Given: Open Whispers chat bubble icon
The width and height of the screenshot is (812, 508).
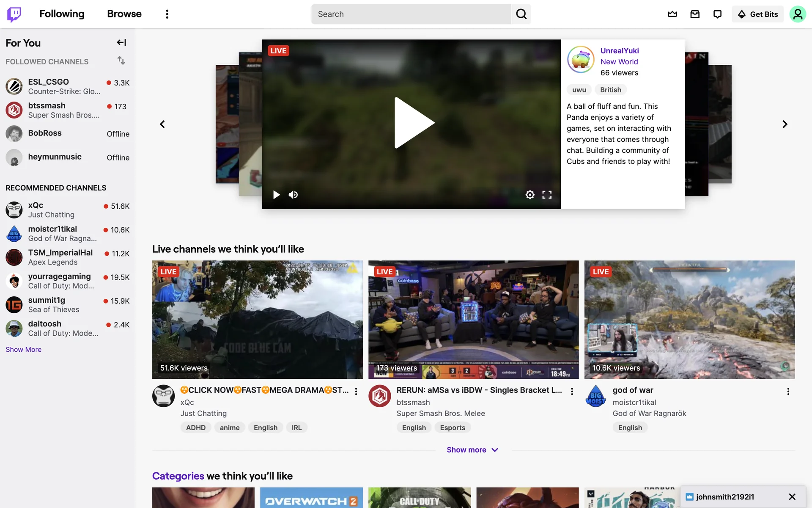Looking at the screenshot, I should [x=717, y=14].
